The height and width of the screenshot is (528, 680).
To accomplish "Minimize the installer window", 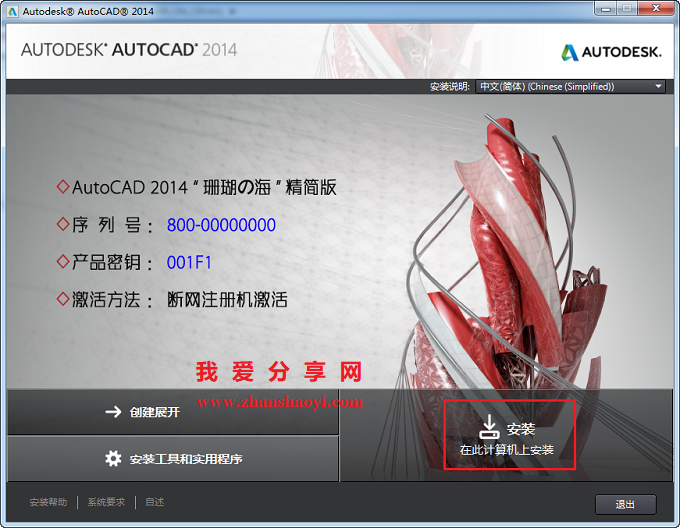I will tap(606, 9).
